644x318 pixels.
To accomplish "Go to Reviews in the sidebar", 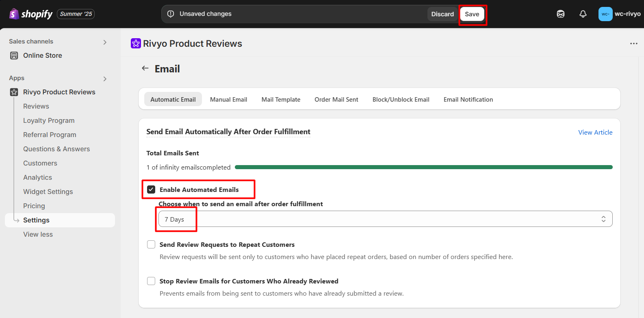I will tap(36, 107).
